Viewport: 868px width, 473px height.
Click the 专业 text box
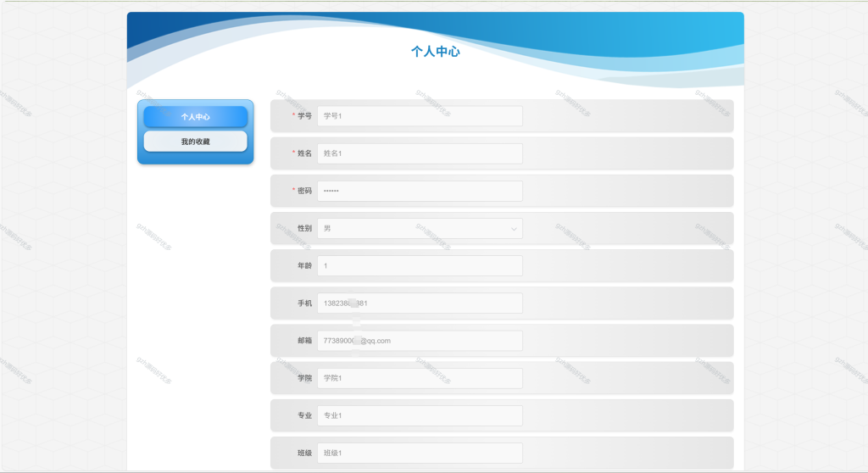point(420,415)
